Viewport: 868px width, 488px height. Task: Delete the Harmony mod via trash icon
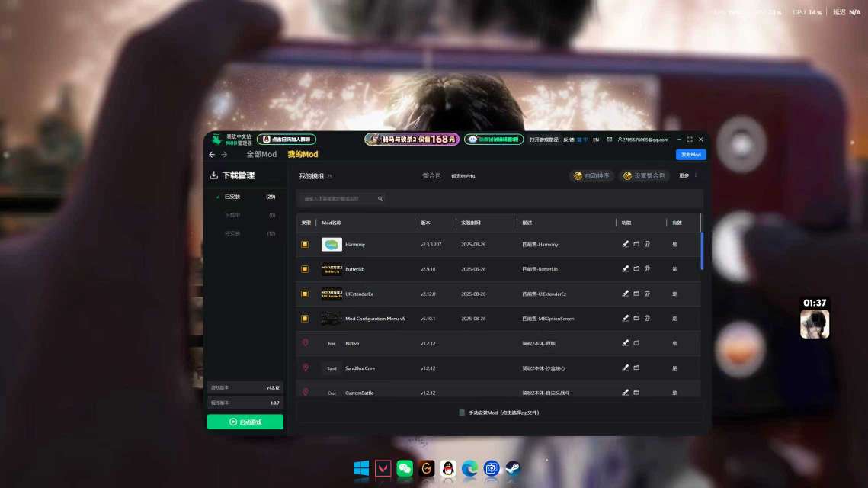(x=646, y=244)
